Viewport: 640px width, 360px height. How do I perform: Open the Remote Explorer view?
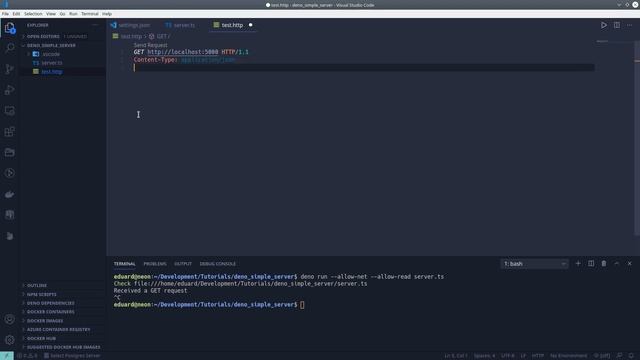(x=9, y=111)
